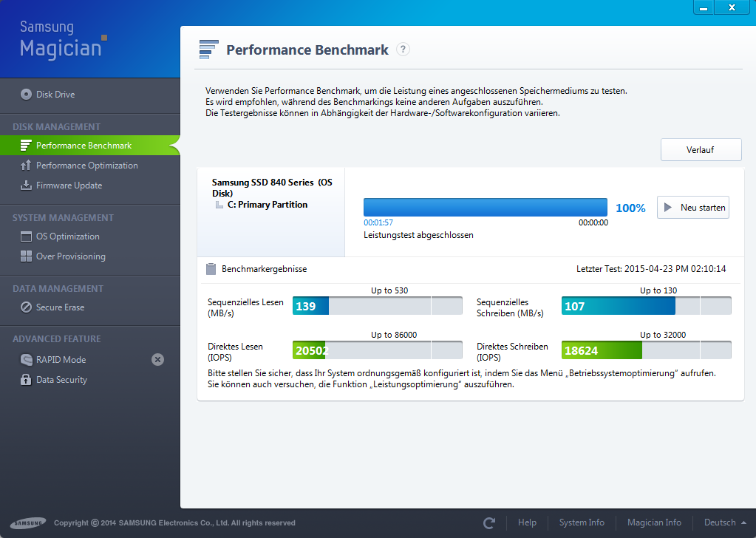Close the Samsung Magician window
Image resolution: width=756 pixels, height=538 pixels.
[x=732, y=7]
